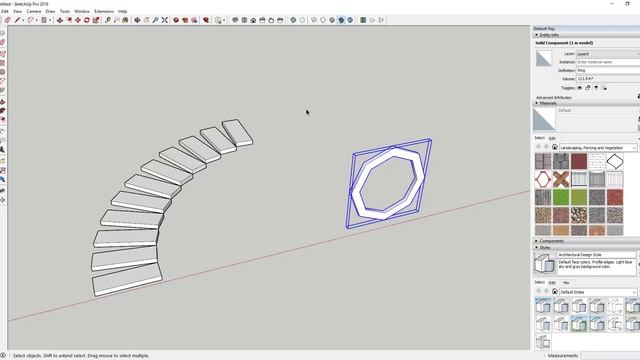Click the Materials home icon
The height and width of the screenshot is (360, 640).
554,147
